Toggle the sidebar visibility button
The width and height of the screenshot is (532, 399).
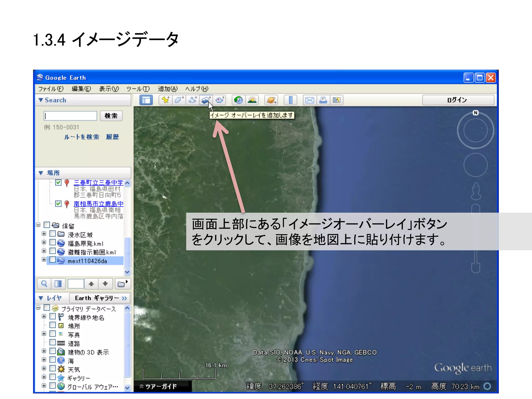coord(146,100)
